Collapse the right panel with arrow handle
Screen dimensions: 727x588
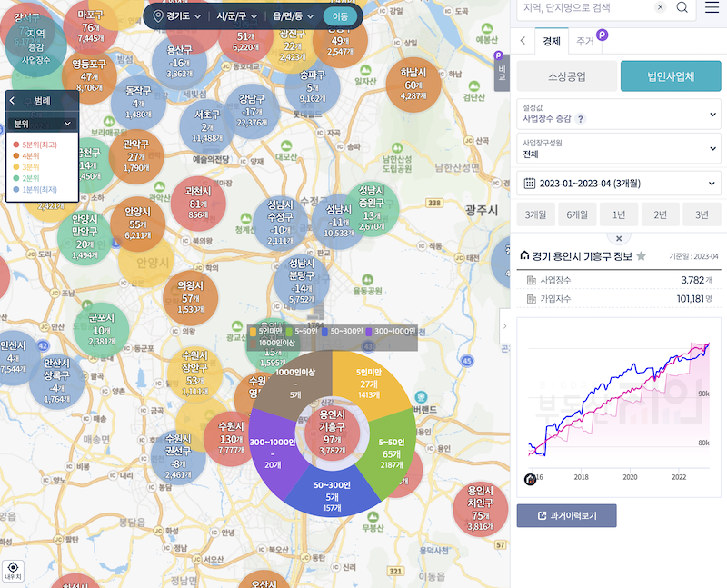click(504, 326)
